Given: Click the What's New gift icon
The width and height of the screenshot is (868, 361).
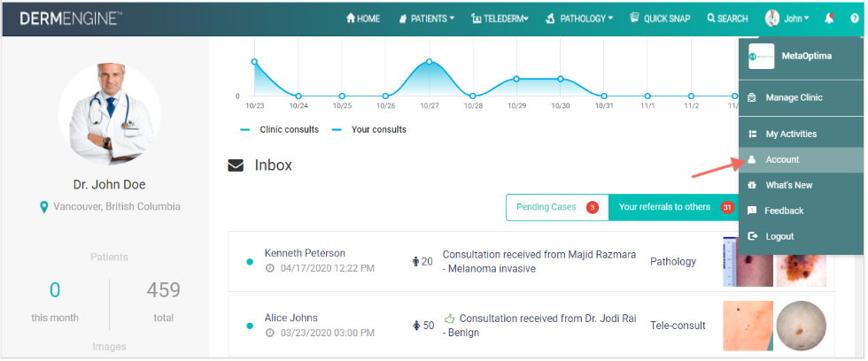Looking at the screenshot, I should 752,185.
